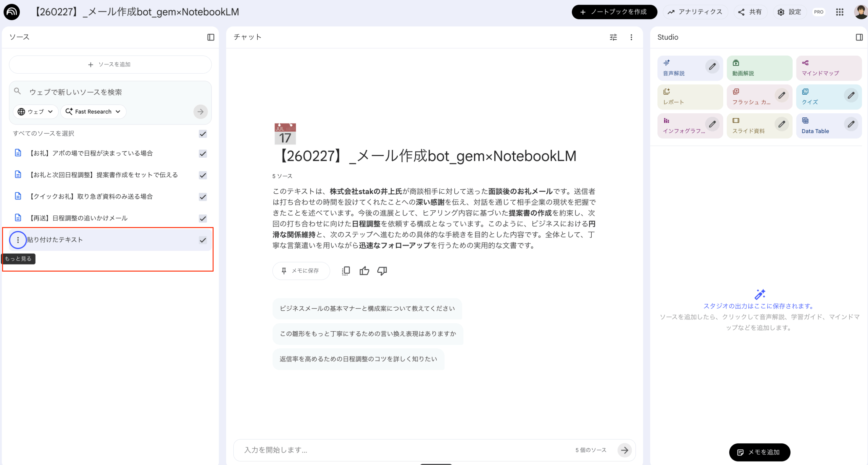
Task: Collapse the ソース panel with sidebar icon
Action: click(x=211, y=37)
